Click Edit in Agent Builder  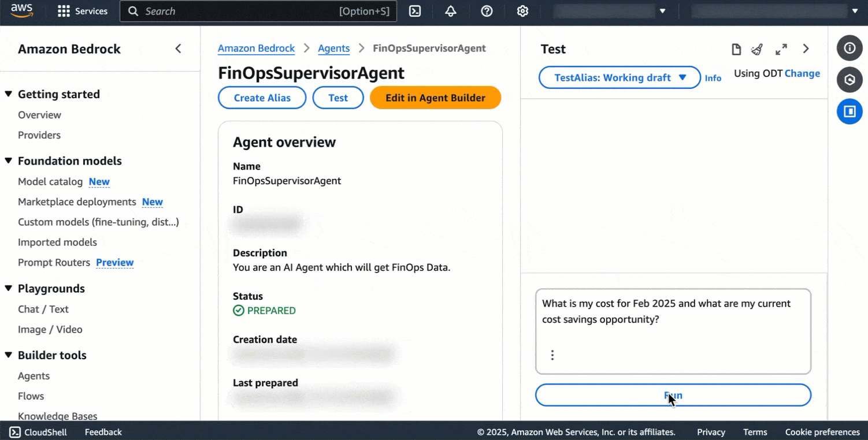[x=436, y=98]
